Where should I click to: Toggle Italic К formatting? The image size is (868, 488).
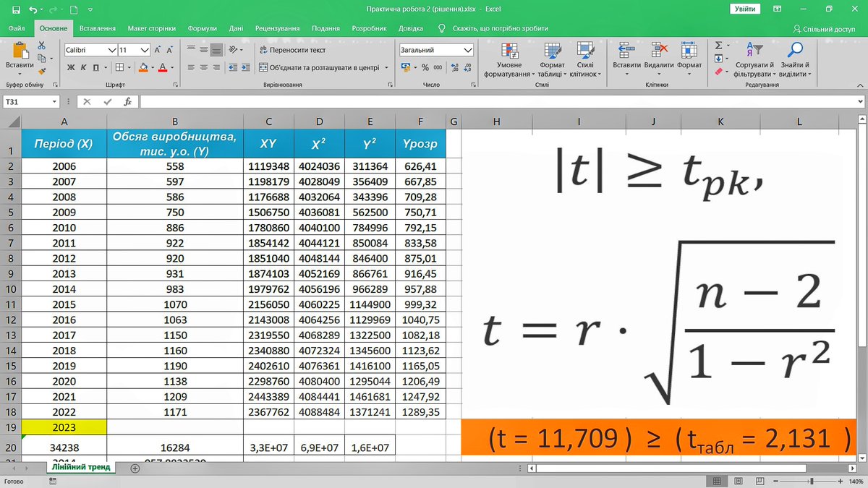(x=82, y=67)
